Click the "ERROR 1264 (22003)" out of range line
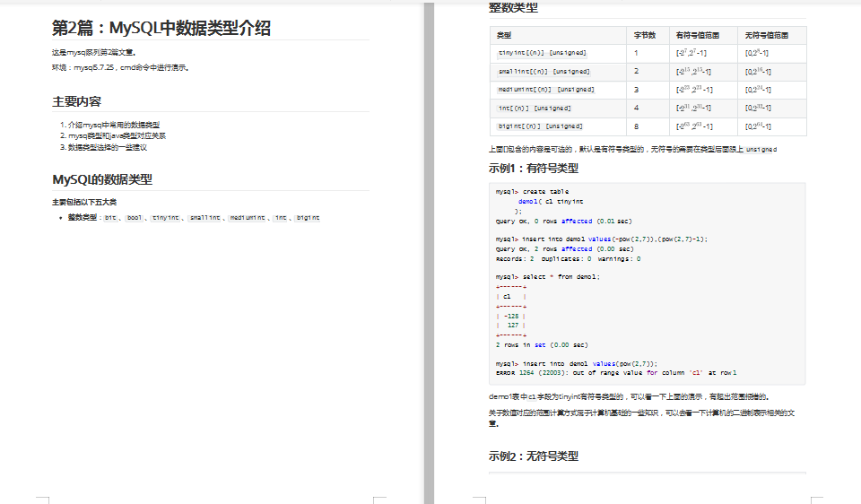Screen dimensions: 861x504 click(615, 373)
